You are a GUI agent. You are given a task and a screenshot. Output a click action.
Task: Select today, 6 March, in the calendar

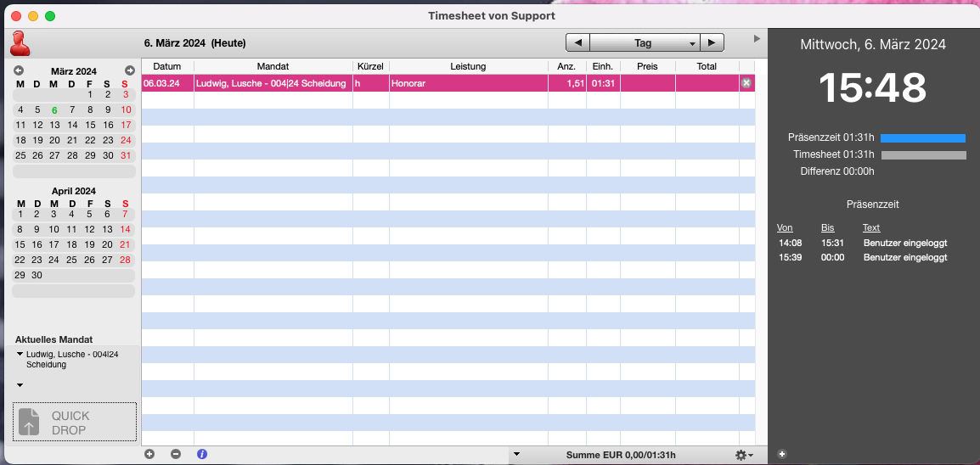[x=54, y=109]
